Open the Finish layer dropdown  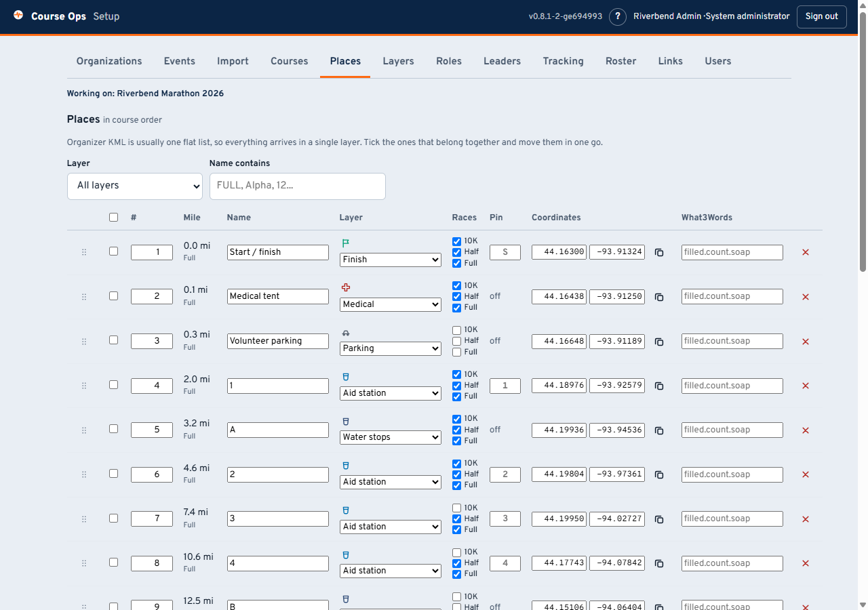[391, 260]
